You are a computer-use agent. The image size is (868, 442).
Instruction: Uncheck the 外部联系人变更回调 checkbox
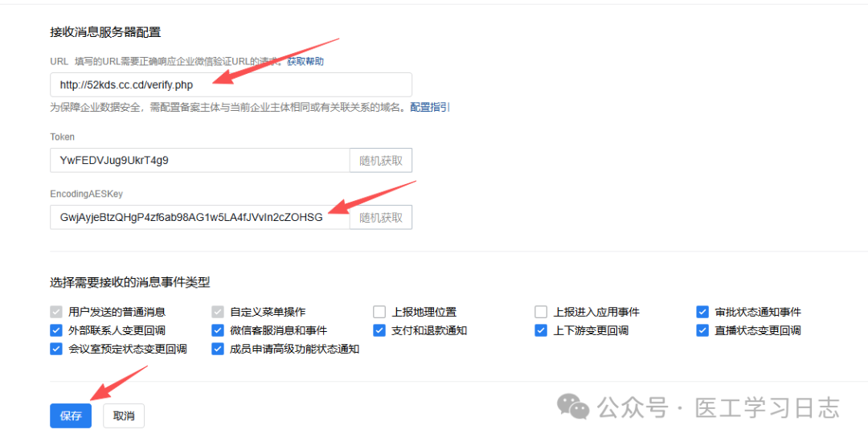(x=56, y=330)
